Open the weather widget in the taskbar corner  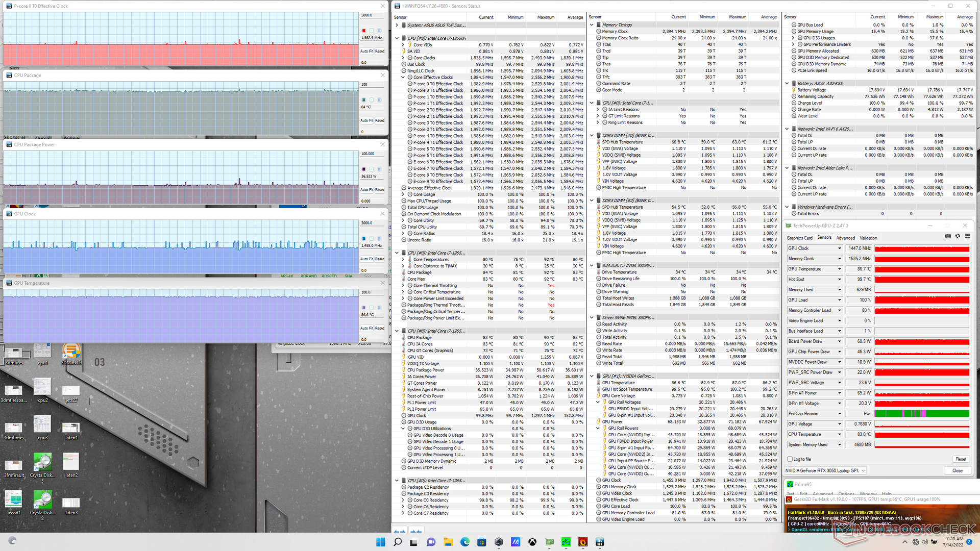tap(13, 541)
